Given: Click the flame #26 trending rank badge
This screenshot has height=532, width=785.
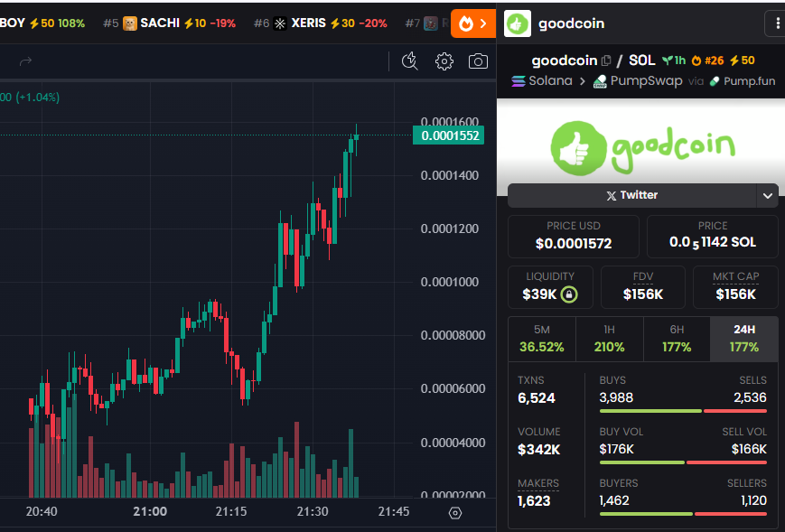Looking at the screenshot, I should [x=707, y=61].
